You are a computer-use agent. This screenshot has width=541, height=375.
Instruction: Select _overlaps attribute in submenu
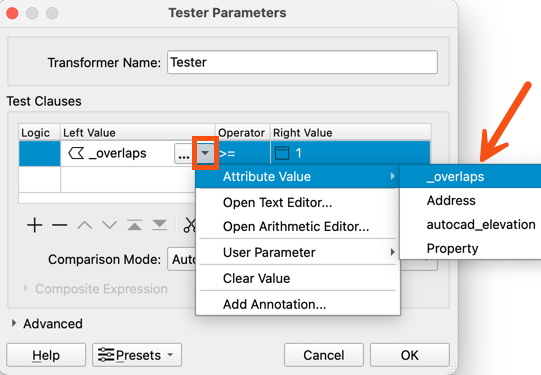tap(471, 177)
